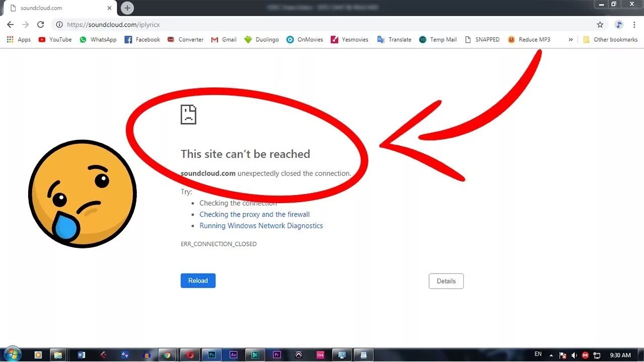Open the Converter bookmark
The image size is (644, 362).
(x=186, y=40)
